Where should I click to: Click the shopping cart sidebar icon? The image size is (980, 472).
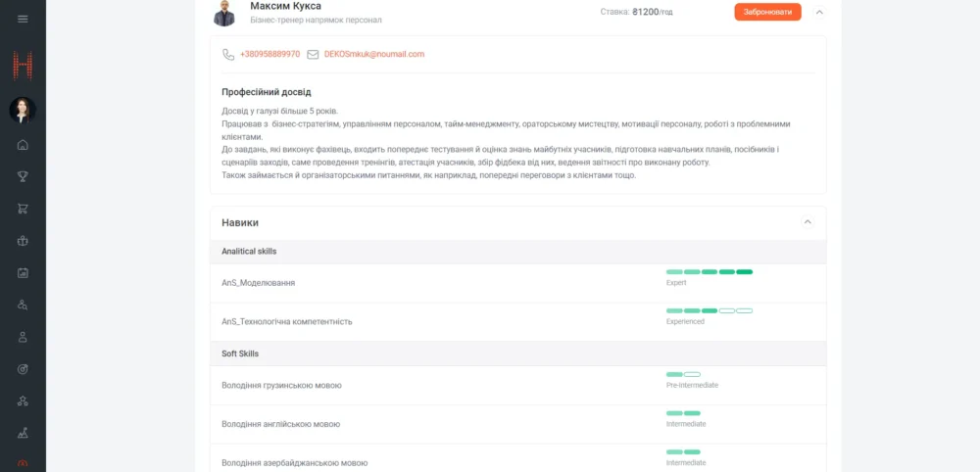tap(23, 209)
